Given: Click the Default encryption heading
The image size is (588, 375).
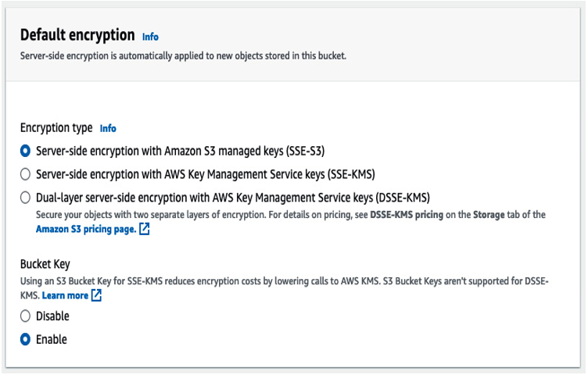Looking at the screenshot, I should (x=77, y=35).
